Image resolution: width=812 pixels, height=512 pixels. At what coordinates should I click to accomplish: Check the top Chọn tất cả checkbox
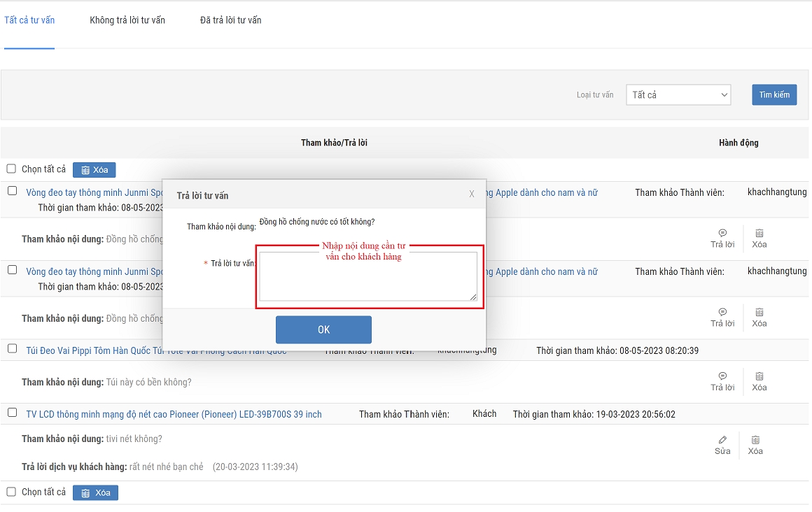click(x=11, y=169)
